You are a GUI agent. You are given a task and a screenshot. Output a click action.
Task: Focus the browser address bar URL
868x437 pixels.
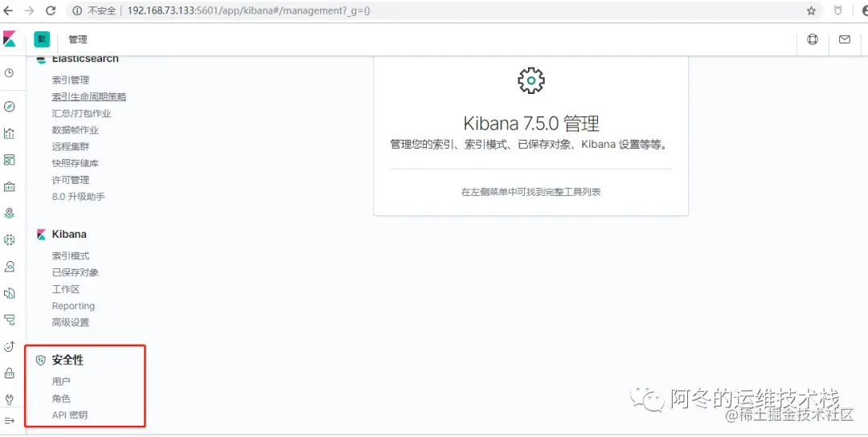point(248,10)
